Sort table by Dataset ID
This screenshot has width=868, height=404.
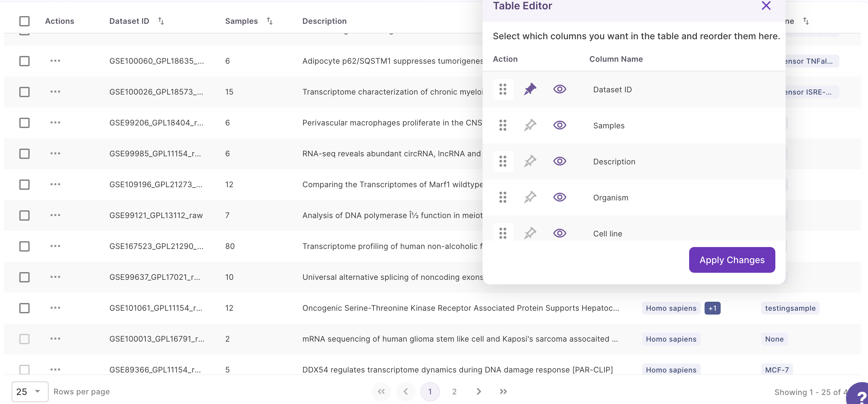point(161,21)
